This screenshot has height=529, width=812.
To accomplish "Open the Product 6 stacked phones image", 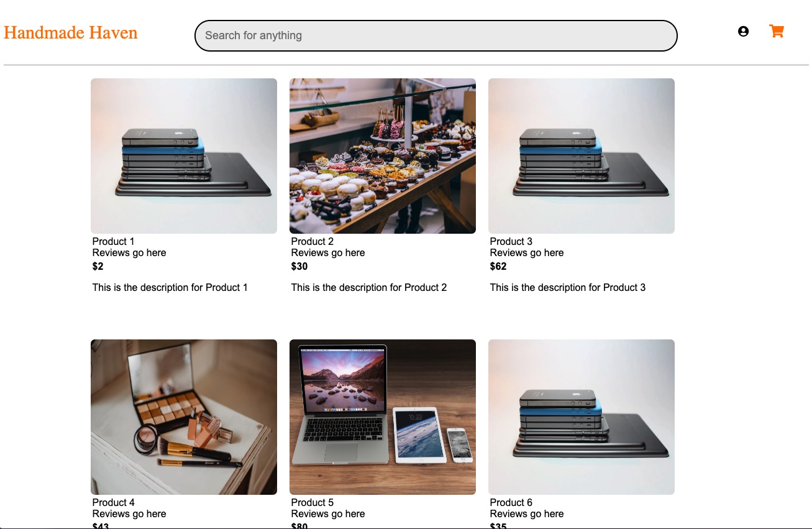I will (x=582, y=417).
